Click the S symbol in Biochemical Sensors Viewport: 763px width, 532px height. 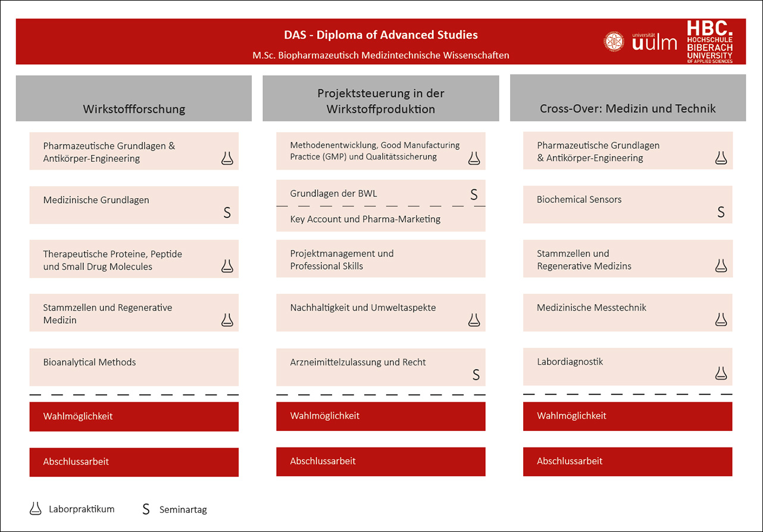click(721, 212)
